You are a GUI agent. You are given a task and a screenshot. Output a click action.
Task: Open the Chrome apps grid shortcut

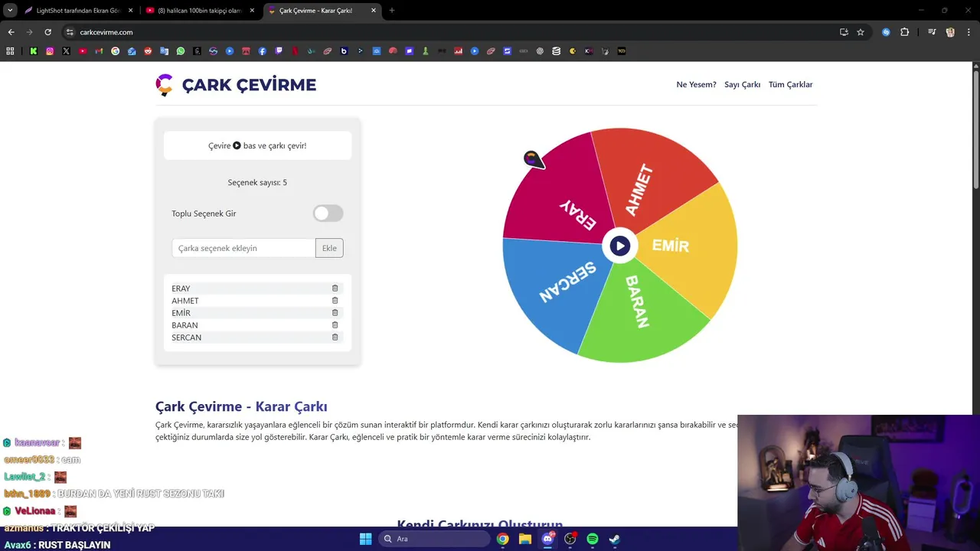(x=10, y=51)
